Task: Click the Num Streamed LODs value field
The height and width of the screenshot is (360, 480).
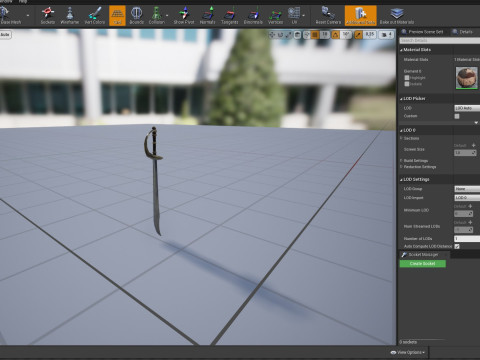Action: pos(463,230)
